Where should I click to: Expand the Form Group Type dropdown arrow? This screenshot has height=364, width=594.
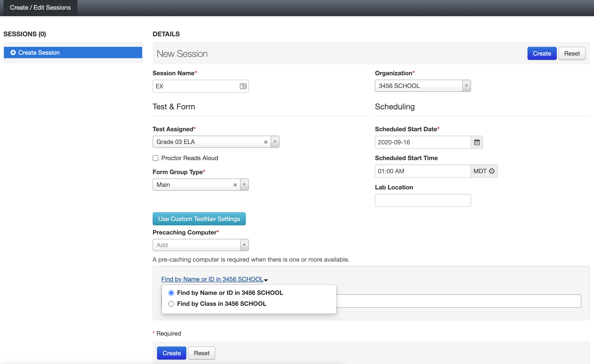[x=244, y=185]
